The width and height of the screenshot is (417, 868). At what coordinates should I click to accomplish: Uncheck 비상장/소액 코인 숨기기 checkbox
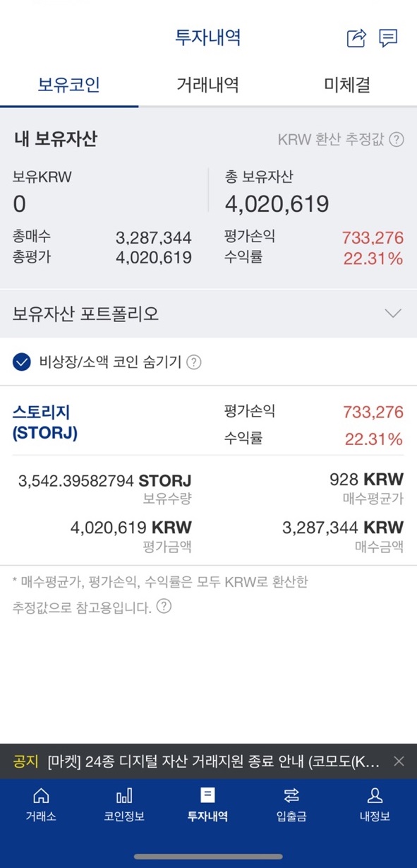point(22,362)
